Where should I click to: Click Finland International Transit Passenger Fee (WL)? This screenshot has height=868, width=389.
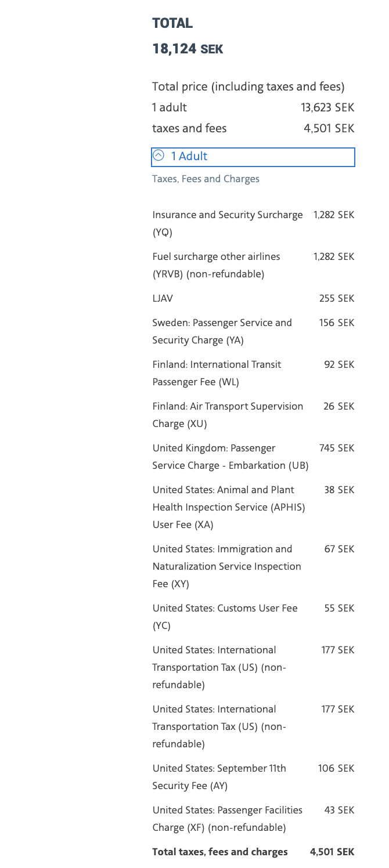click(217, 372)
